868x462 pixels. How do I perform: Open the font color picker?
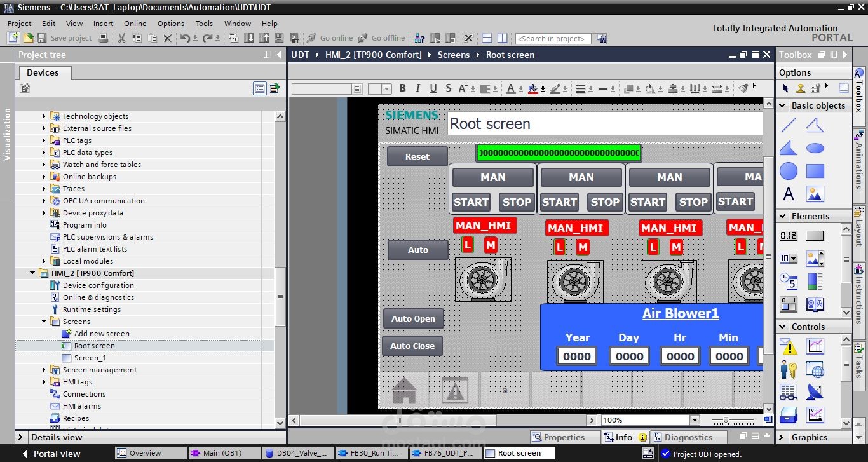point(513,89)
